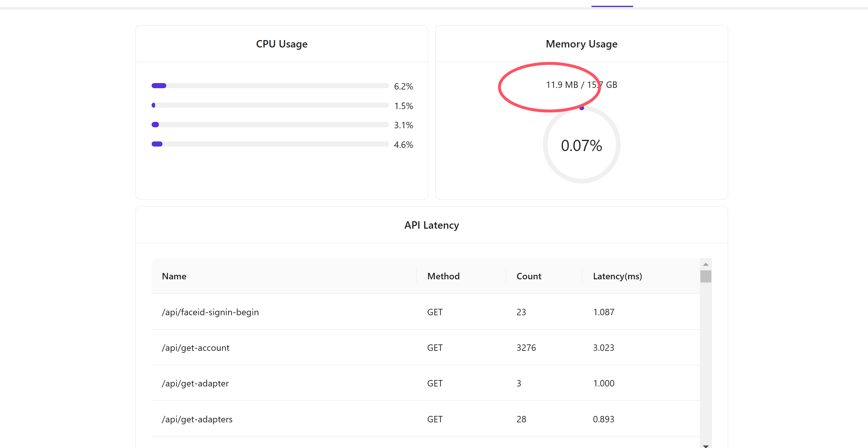Click the 4.6% CPU usage progress bar
The height and width of the screenshot is (448, 868).
click(x=270, y=144)
